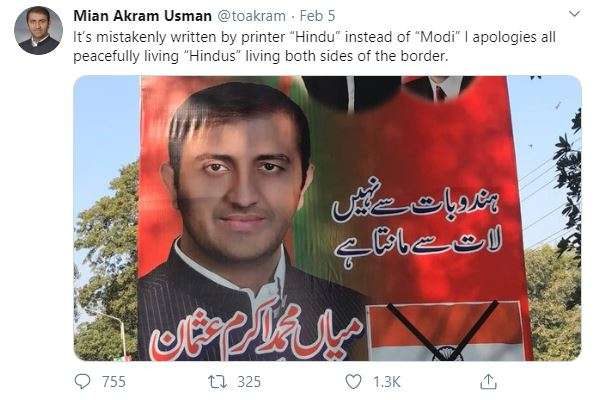
Task: Retweet using the retweet arrows icon
Action: (217, 382)
